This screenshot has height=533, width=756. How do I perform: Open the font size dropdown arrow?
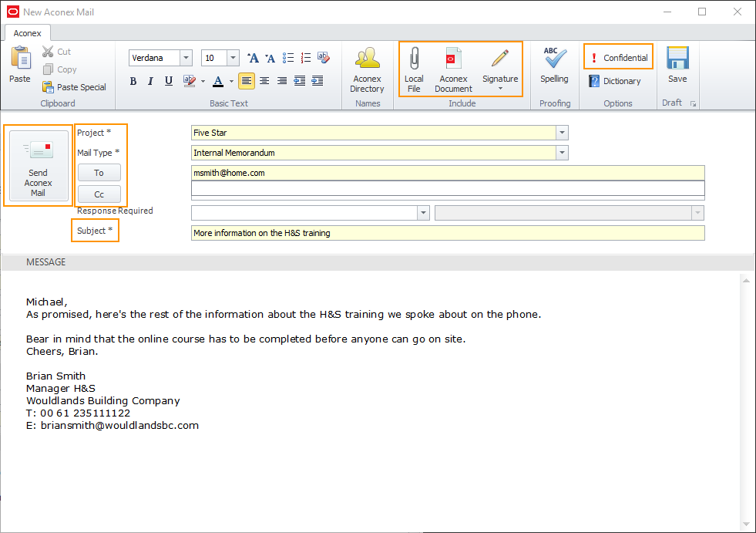(x=233, y=58)
